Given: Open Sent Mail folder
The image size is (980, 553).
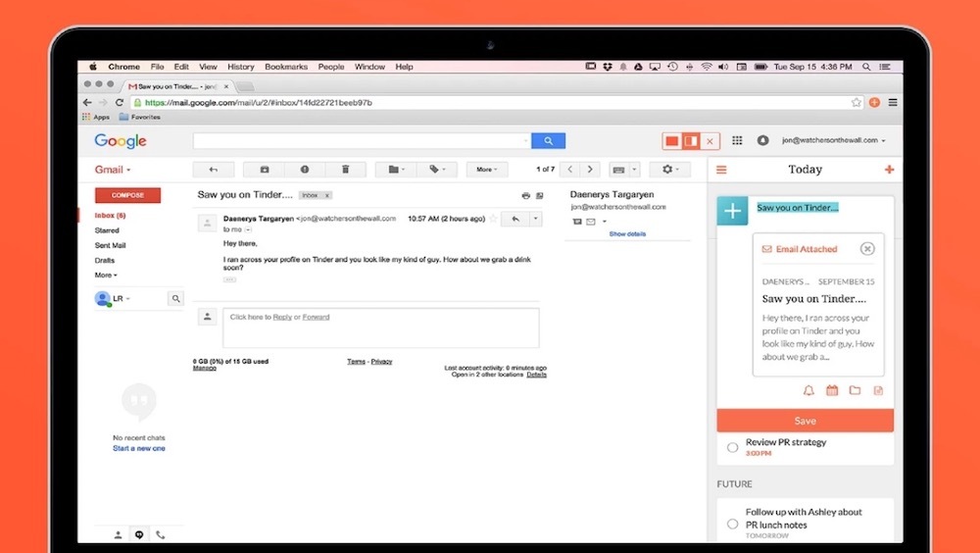Looking at the screenshot, I should [110, 245].
